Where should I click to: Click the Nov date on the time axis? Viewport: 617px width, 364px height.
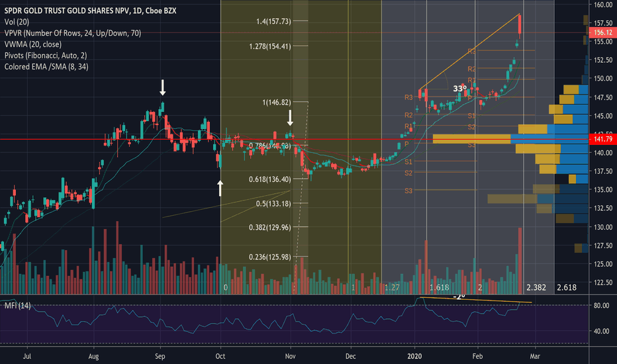coord(290,356)
